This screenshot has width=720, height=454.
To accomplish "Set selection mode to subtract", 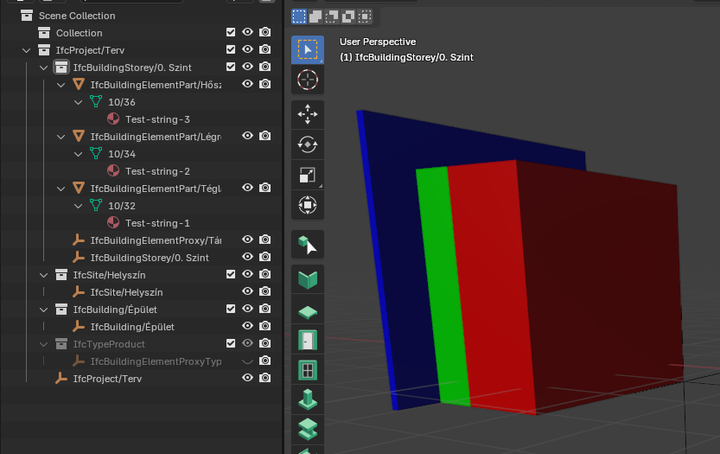I will point(332,17).
